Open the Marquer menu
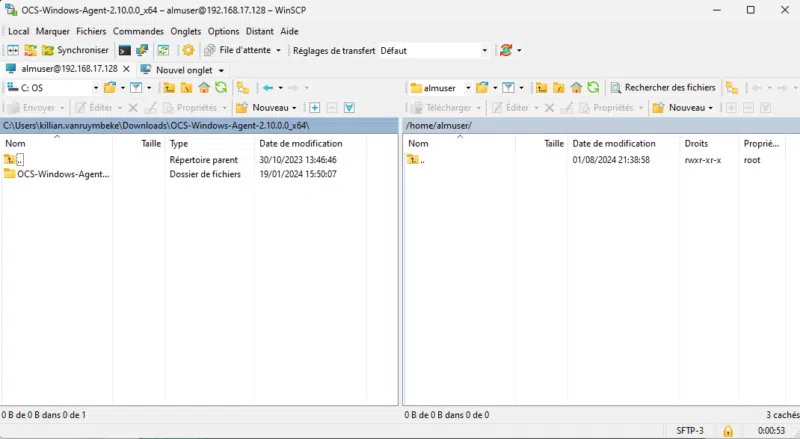The image size is (800, 439). pyautogui.click(x=53, y=31)
